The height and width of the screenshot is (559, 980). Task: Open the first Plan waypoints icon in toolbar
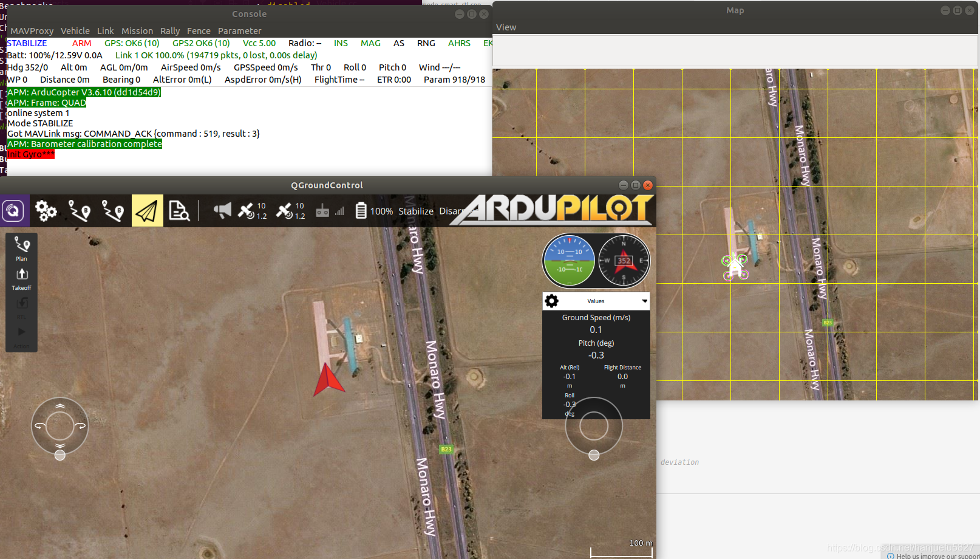(80, 211)
